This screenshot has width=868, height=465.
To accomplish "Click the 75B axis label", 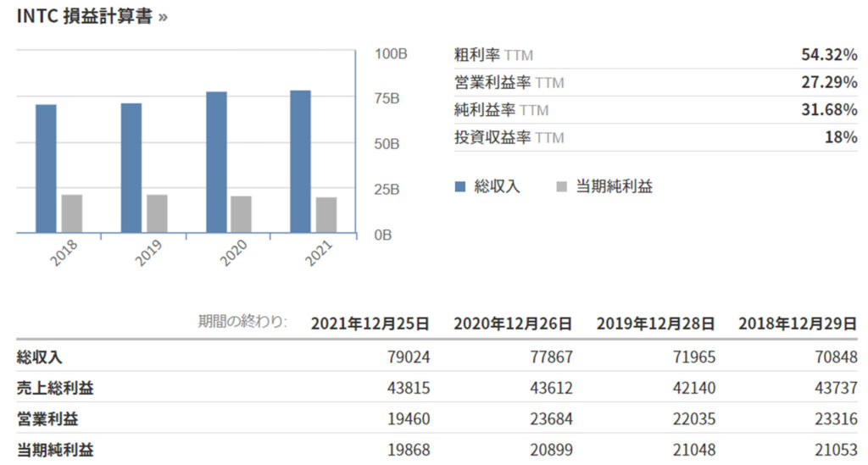I will tap(387, 98).
